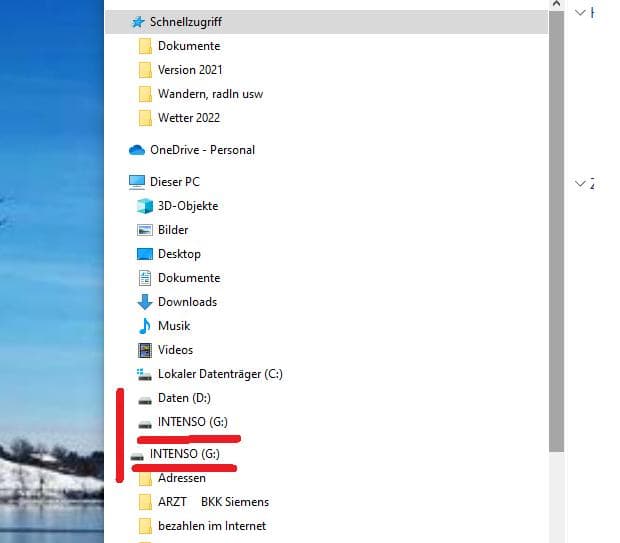Click the navigation pane scrollbar thumb
The image size is (620, 543).
[x=556, y=231]
